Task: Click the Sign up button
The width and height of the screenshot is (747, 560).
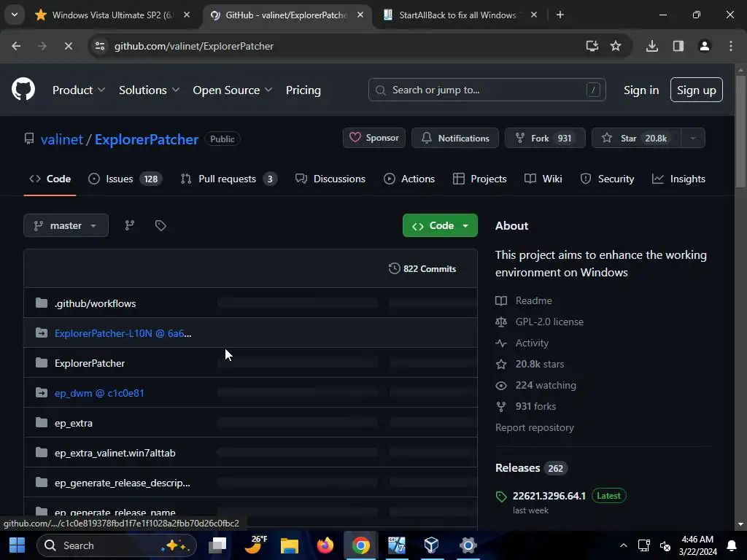Action: tap(697, 90)
